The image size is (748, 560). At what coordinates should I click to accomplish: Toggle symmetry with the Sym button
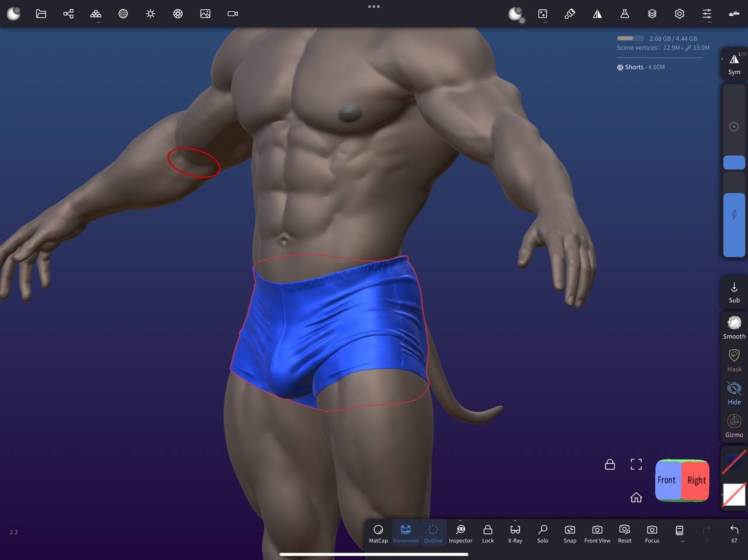pyautogui.click(x=734, y=64)
